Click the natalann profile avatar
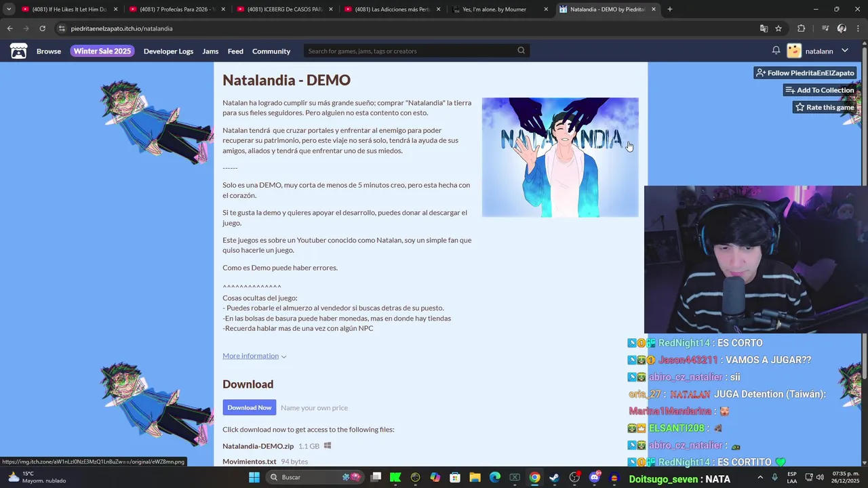The width and height of the screenshot is (868, 488). [794, 51]
